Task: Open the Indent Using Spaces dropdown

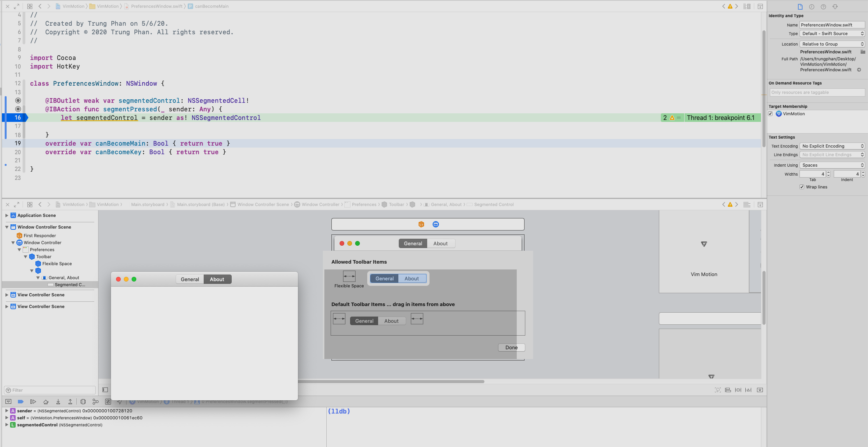Action: (x=832, y=165)
